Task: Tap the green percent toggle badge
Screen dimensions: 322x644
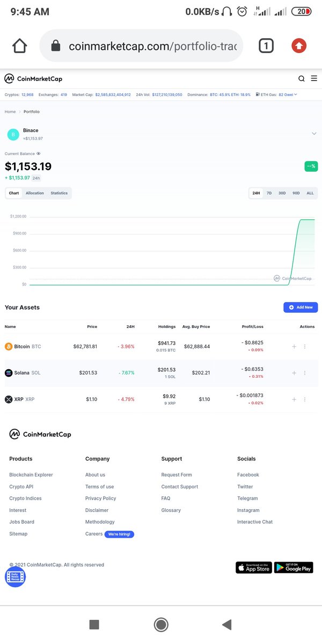Action: [311, 166]
